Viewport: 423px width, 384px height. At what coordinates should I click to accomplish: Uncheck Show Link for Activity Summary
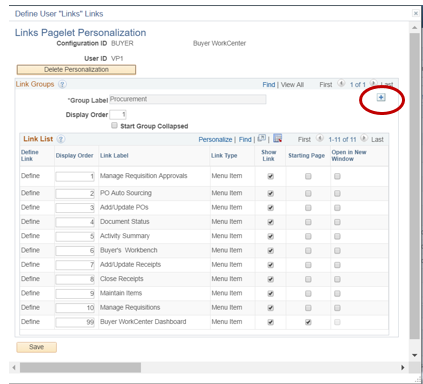[x=271, y=236]
